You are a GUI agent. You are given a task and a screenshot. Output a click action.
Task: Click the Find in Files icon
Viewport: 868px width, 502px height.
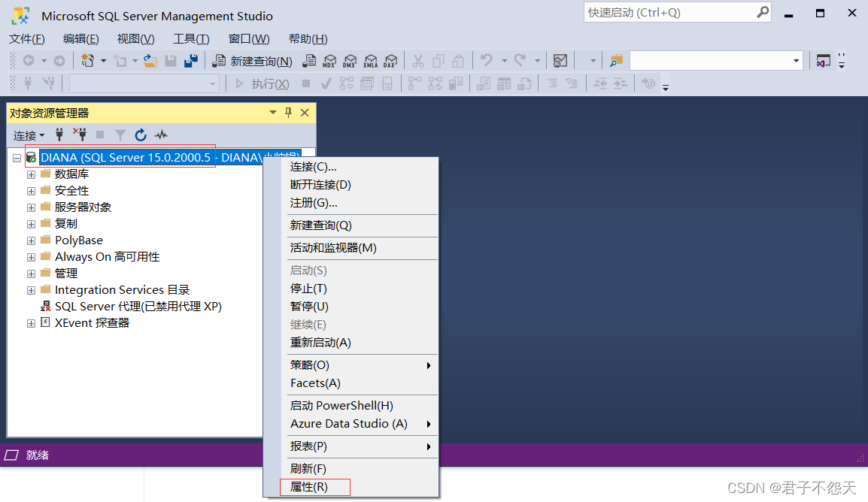point(616,61)
